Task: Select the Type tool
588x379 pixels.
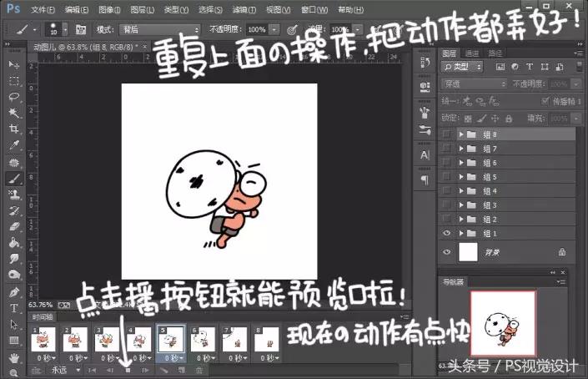Action: 14,308
